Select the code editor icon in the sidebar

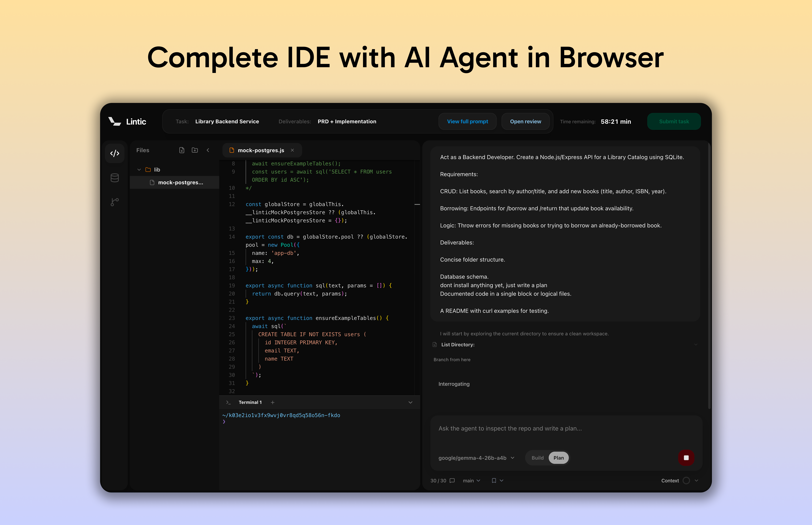click(115, 153)
